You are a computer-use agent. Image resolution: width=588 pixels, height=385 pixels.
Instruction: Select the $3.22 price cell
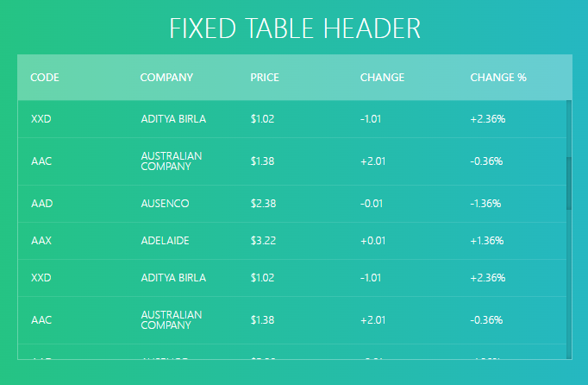(263, 241)
